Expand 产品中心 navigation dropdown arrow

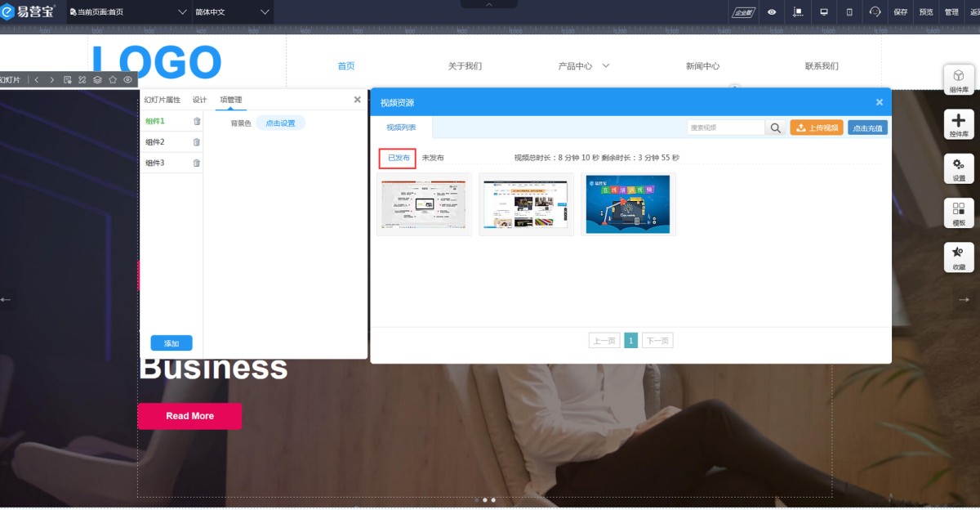tap(606, 66)
